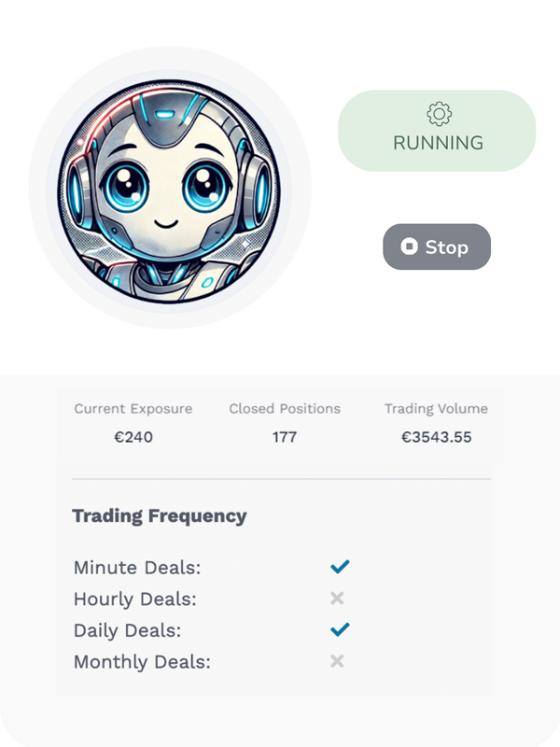
Task: Click the square stop icon in the Stop button
Action: point(409,247)
